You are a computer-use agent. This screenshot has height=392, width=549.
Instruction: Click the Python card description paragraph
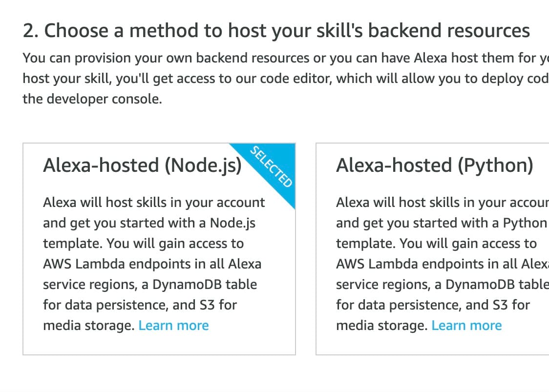tap(443, 264)
